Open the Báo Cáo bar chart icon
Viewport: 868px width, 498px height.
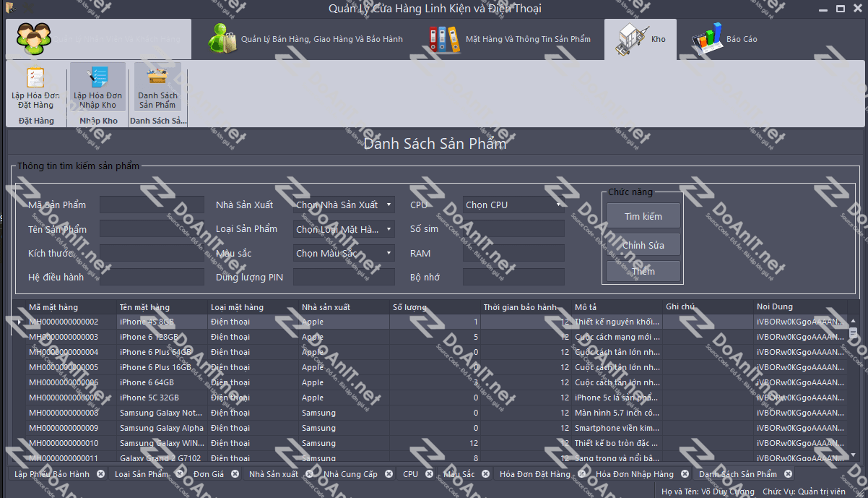click(706, 39)
